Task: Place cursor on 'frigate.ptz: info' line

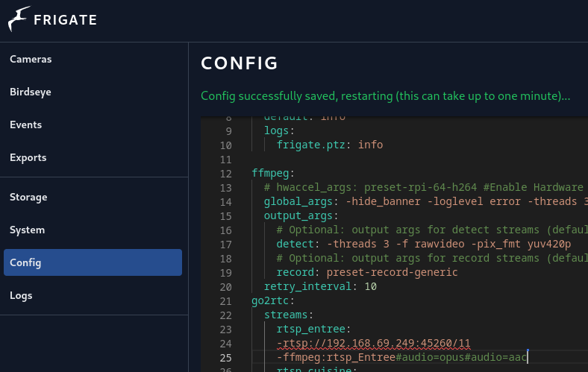Action: (330, 145)
